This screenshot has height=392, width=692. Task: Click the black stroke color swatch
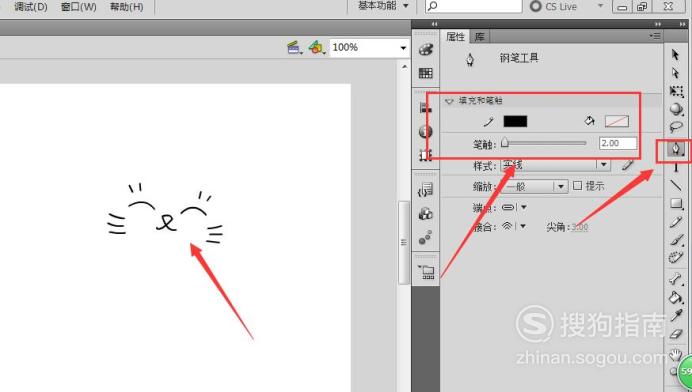pyautogui.click(x=515, y=121)
